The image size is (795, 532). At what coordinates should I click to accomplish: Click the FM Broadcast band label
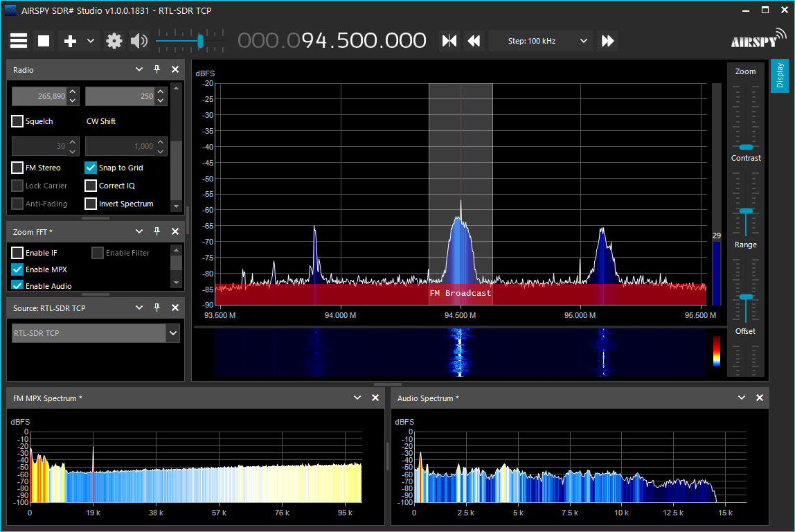pyautogui.click(x=461, y=293)
